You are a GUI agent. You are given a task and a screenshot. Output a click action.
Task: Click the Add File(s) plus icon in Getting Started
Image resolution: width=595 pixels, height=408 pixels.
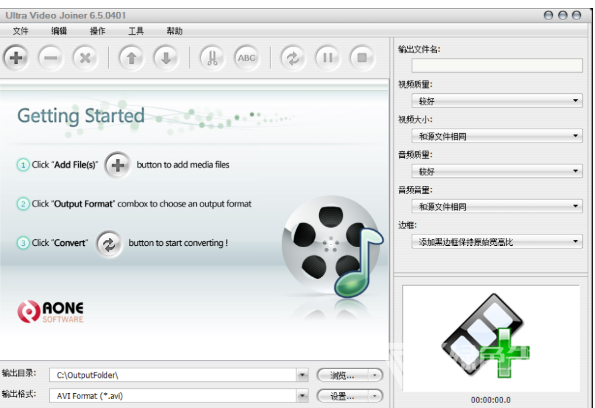click(118, 165)
